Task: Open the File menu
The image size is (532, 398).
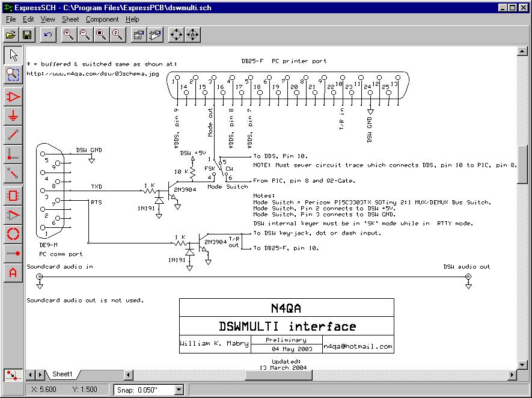Action: pos(11,19)
